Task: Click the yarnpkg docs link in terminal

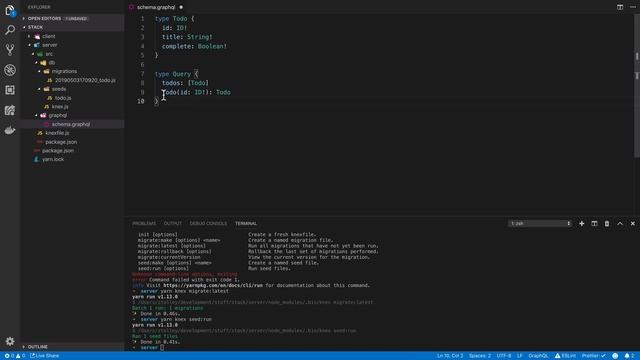Action: 213,285
